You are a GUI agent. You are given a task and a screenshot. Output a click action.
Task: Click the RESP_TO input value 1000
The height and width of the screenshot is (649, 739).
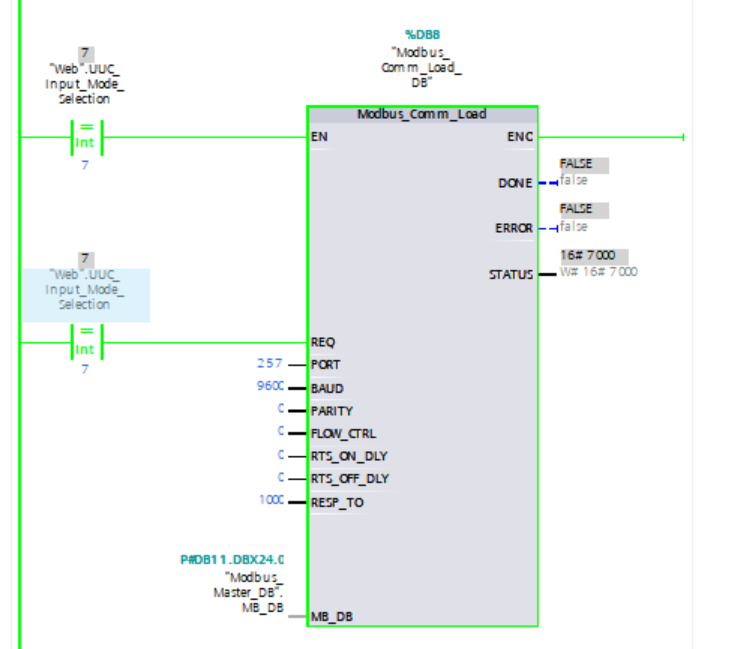pyautogui.click(x=271, y=500)
